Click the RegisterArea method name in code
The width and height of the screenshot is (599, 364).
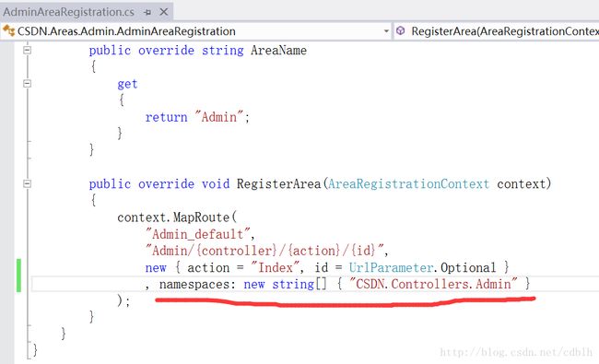278,183
